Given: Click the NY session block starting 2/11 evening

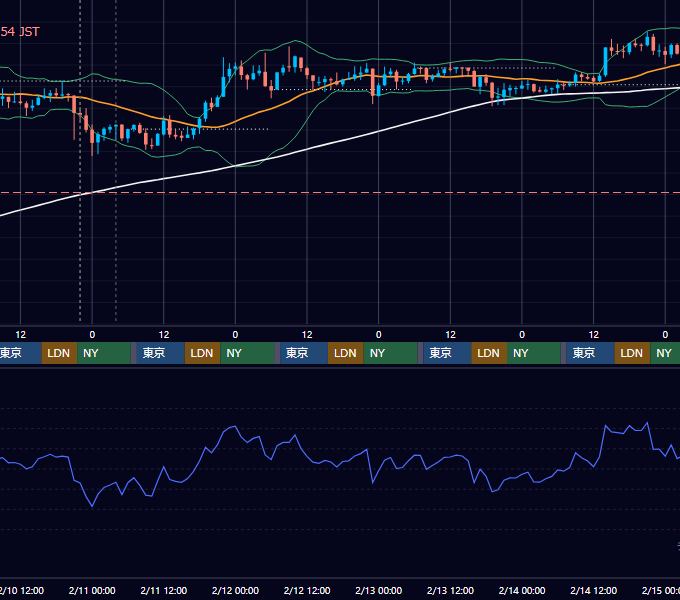Looking at the screenshot, I should click(247, 353).
